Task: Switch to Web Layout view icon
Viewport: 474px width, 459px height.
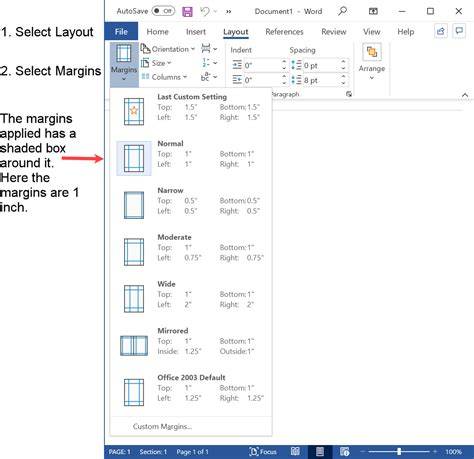Action: pyautogui.click(x=345, y=452)
